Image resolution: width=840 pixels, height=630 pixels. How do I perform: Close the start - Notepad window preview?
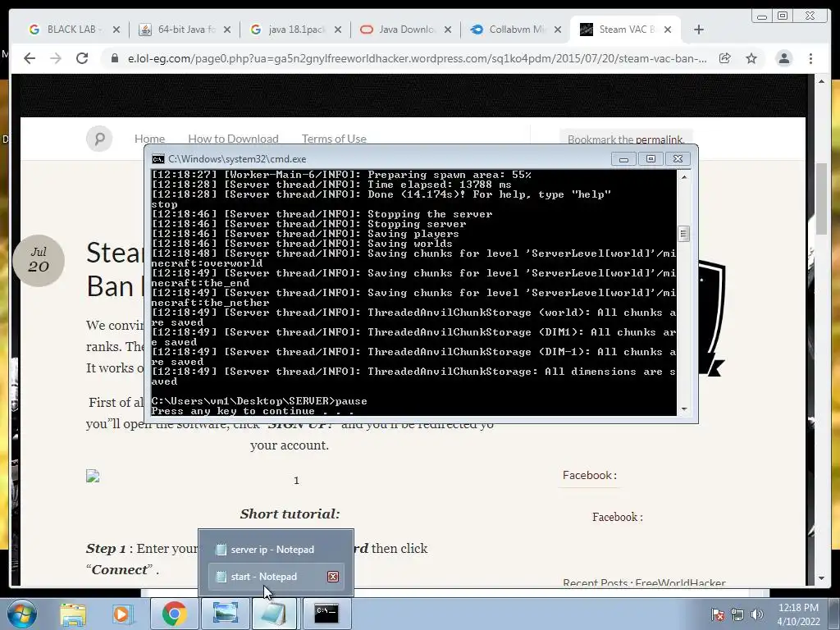[333, 577]
